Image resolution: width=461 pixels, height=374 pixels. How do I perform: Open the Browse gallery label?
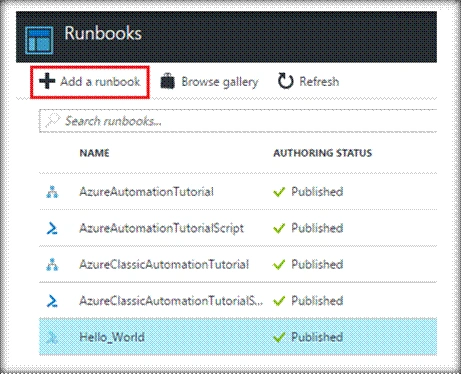click(220, 82)
